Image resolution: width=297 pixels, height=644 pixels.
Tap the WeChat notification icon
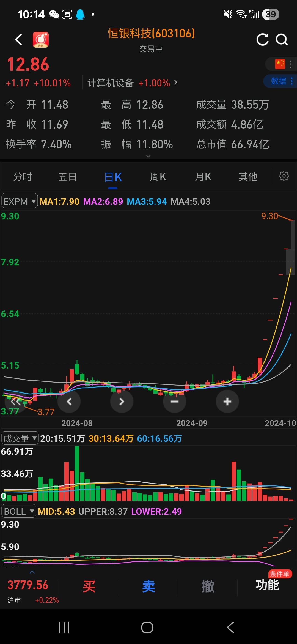[x=54, y=14]
